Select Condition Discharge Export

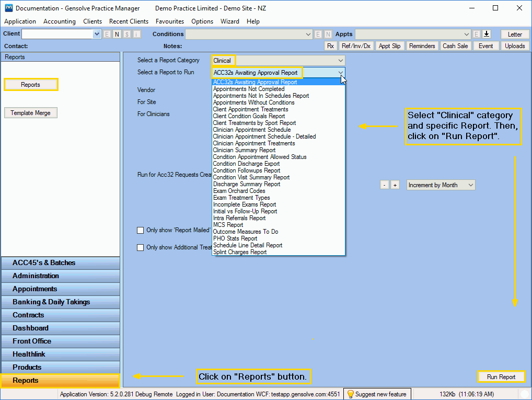278,164
